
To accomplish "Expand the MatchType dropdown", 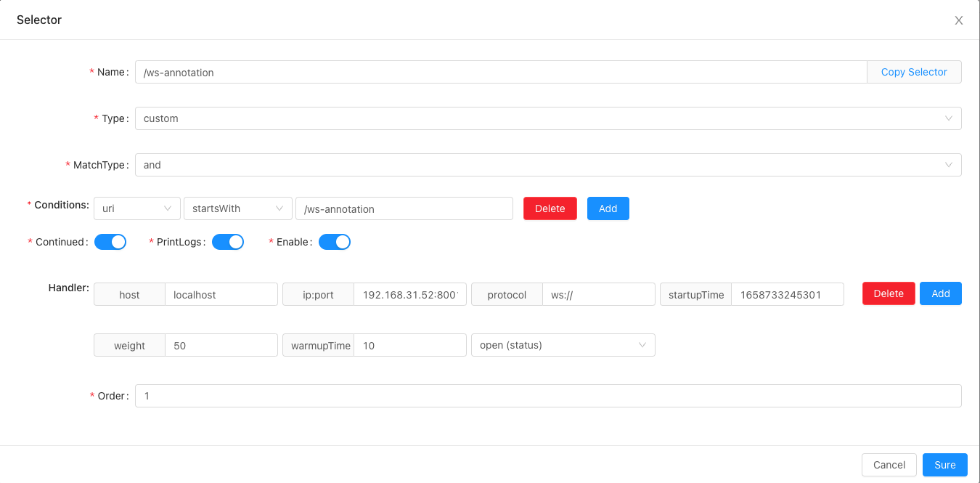I will [548, 165].
